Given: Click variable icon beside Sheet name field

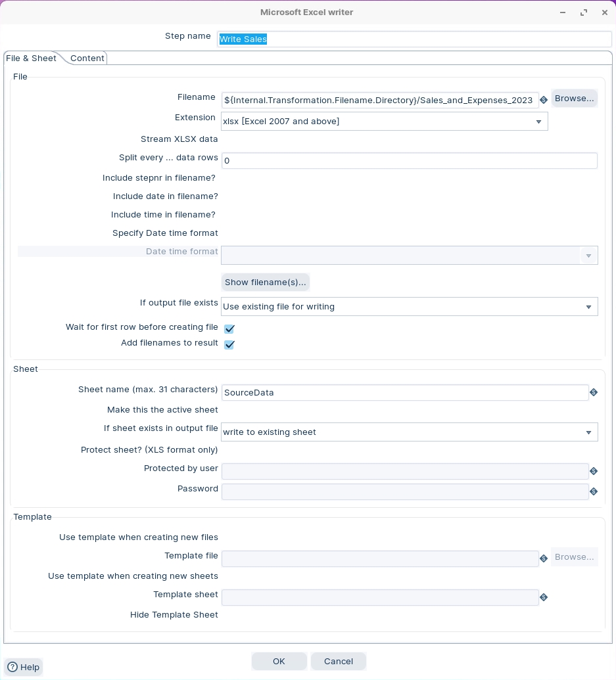Looking at the screenshot, I should pos(593,392).
